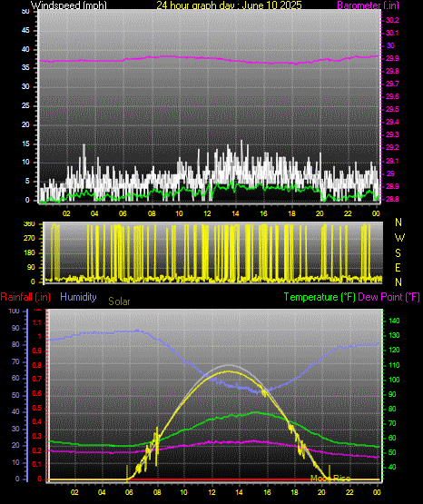
Task: Click the S compass direction label
Action: 398,253
